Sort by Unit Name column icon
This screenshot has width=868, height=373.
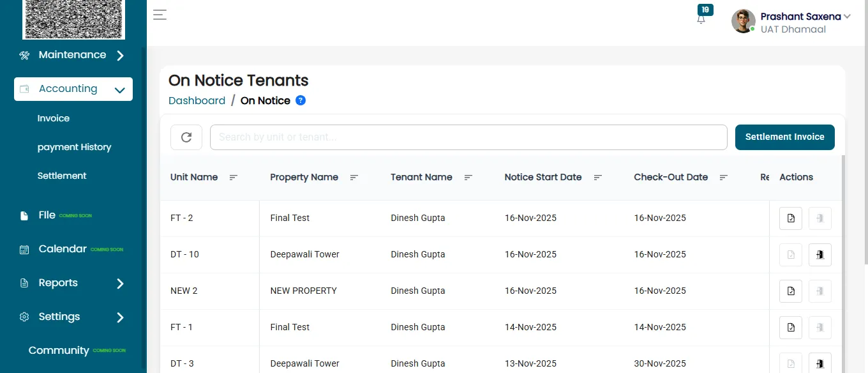pyautogui.click(x=234, y=178)
